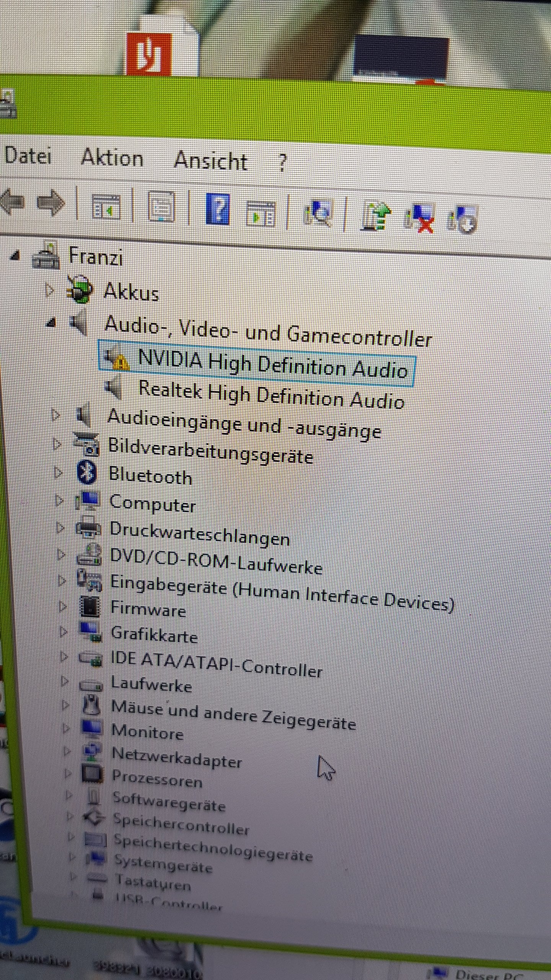Select the Softwaregeräte entry

[x=169, y=802]
